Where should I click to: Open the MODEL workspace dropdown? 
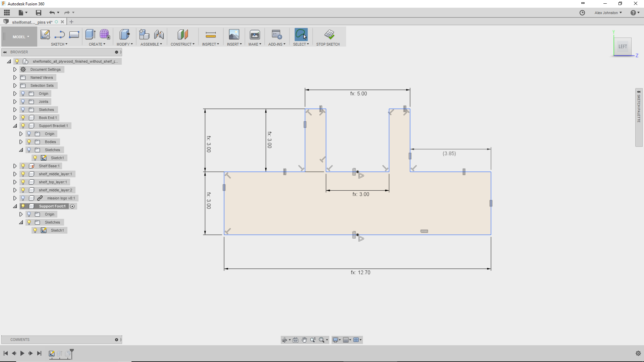coord(21,37)
